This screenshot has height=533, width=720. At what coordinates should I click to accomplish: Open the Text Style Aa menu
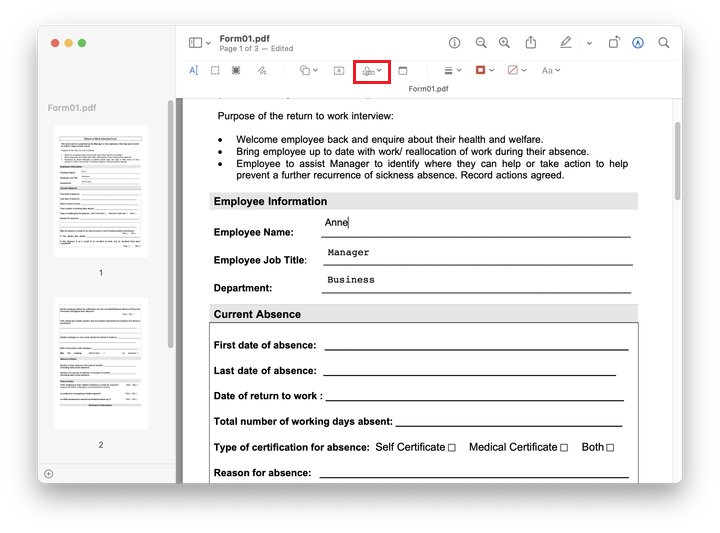pos(551,71)
